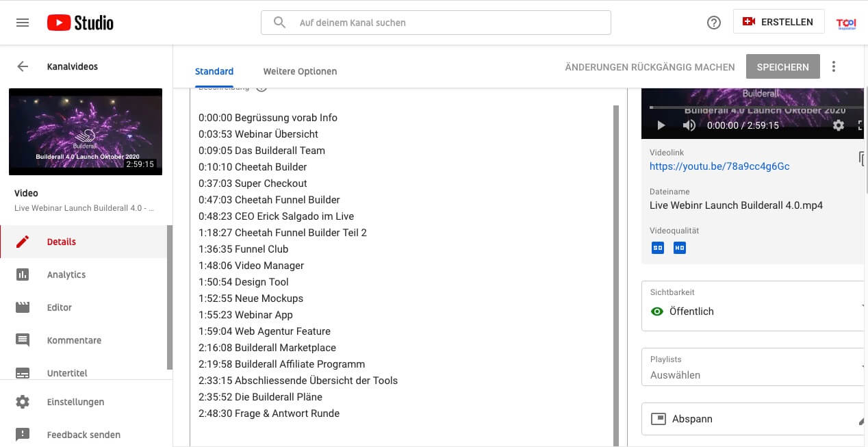Click the file name 'Live Webinr Launch Builderall 4.0.mp4'
The height and width of the screenshot is (447, 868).
(x=736, y=205)
